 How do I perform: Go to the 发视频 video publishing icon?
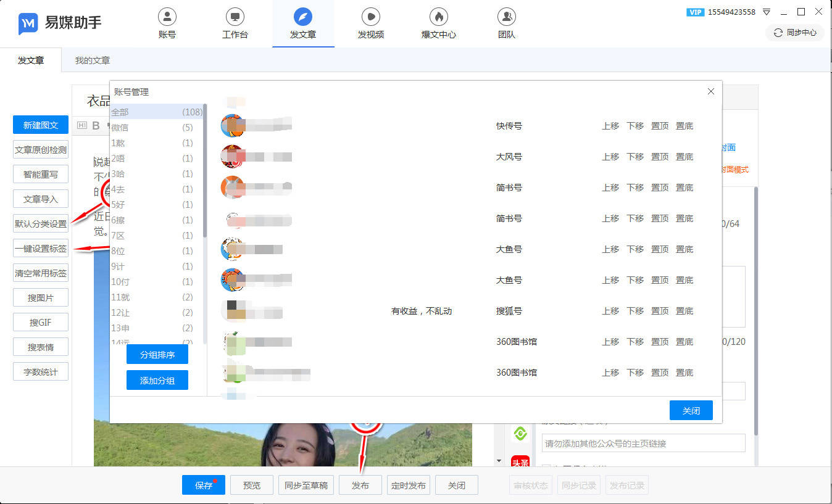tap(370, 17)
